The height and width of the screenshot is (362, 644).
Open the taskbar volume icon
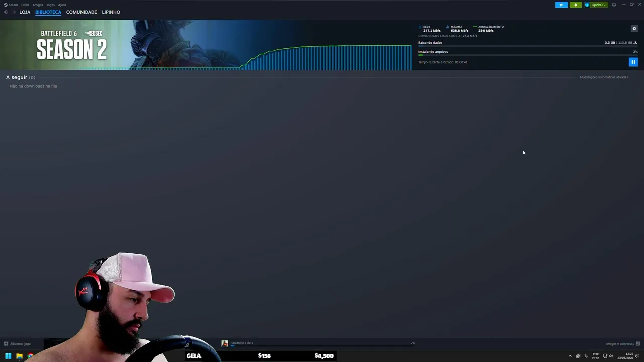tap(611, 356)
